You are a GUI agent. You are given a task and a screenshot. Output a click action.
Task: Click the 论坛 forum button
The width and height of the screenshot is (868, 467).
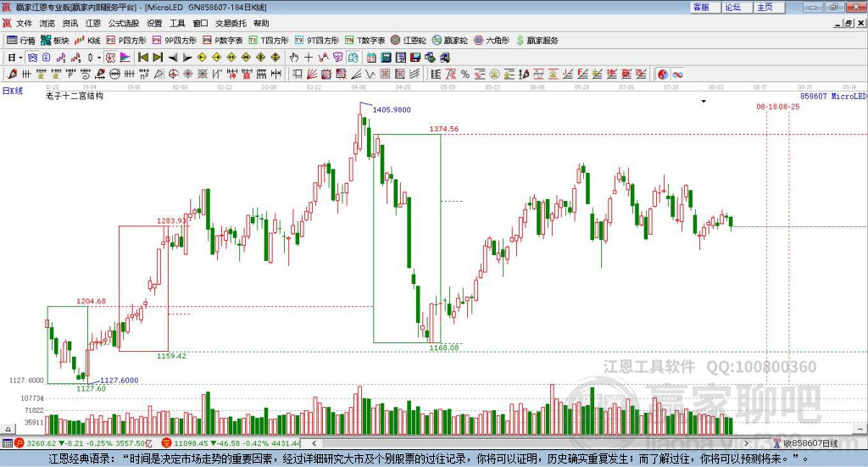[x=737, y=7]
